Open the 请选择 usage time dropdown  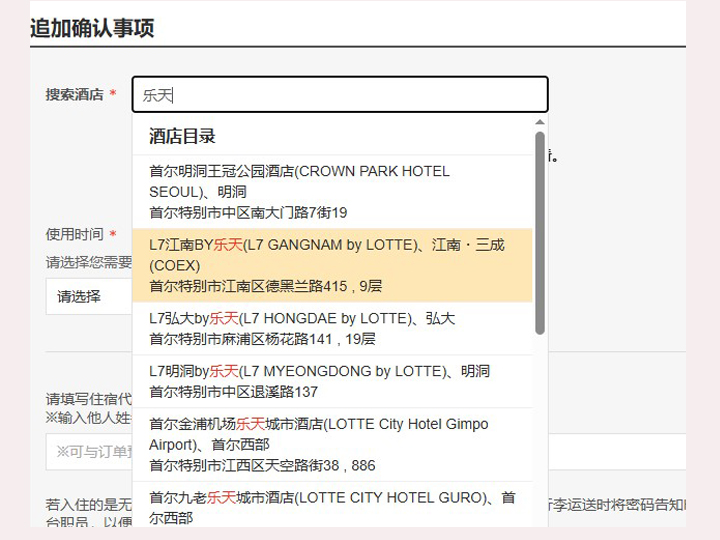click(88, 297)
